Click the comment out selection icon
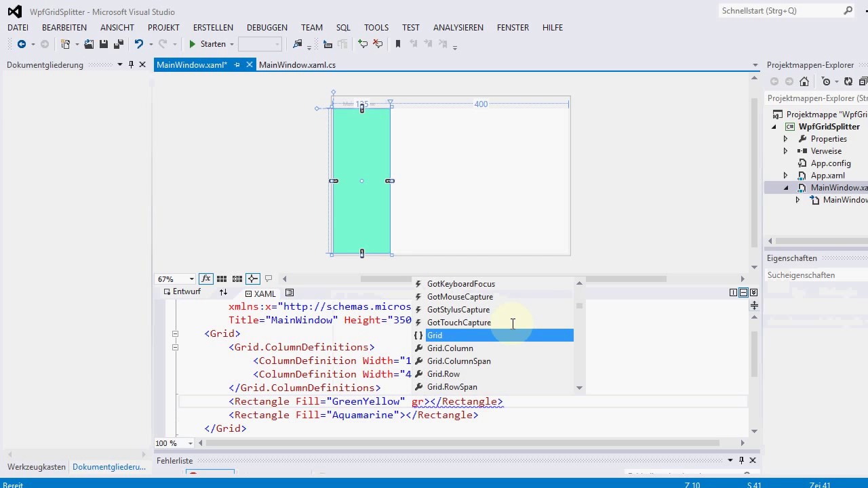868x488 pixels. (x=363, y=44)
